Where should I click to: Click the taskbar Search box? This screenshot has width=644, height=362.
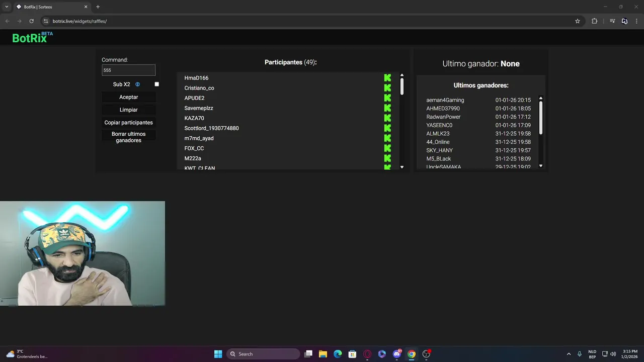coord(263,354)
